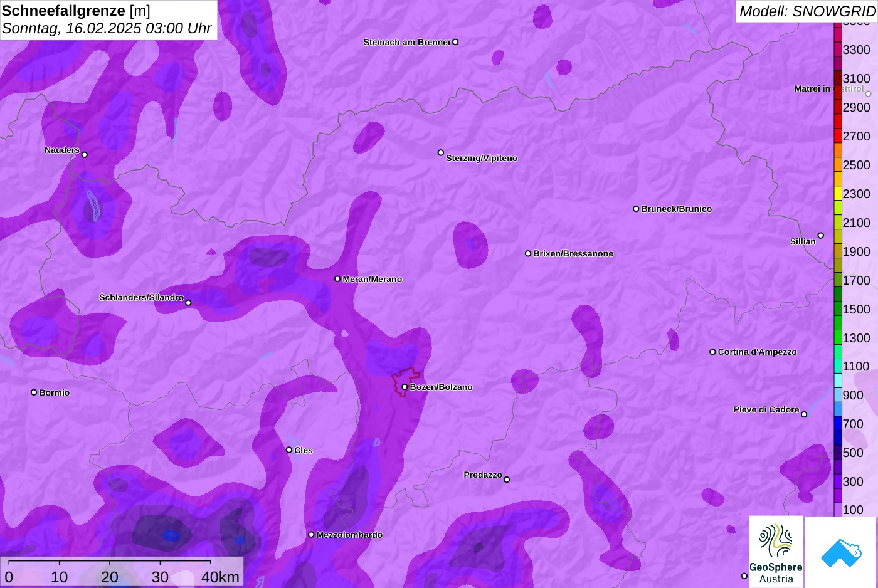Click the Bozen/Bolzano label text
The image size is (878, 588).
pyautogui.click(x=442, y=387)
